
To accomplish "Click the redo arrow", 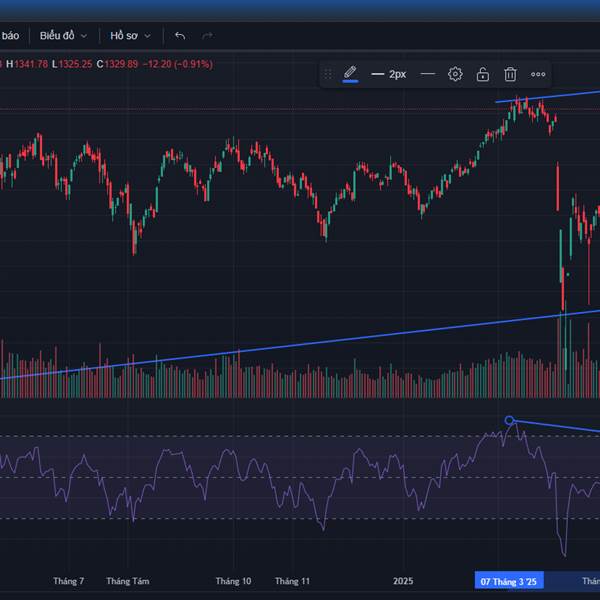I will (207, 36).
